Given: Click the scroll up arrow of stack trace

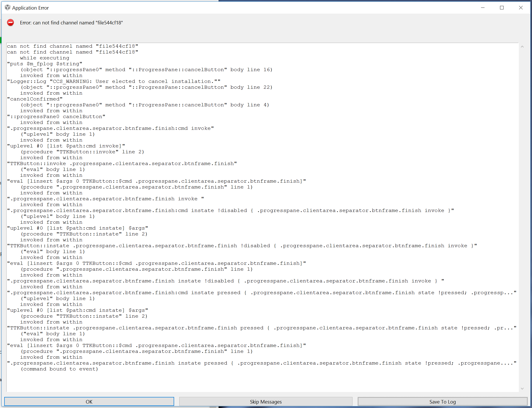Looking at the screenshot, I should point(522,47).
